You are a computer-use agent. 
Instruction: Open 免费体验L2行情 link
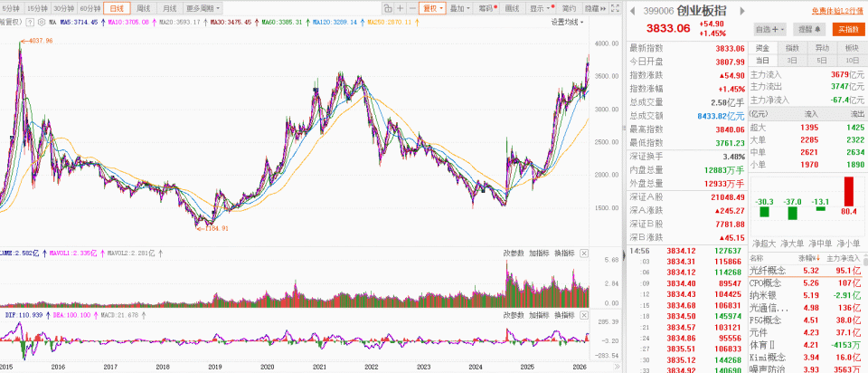837,11
